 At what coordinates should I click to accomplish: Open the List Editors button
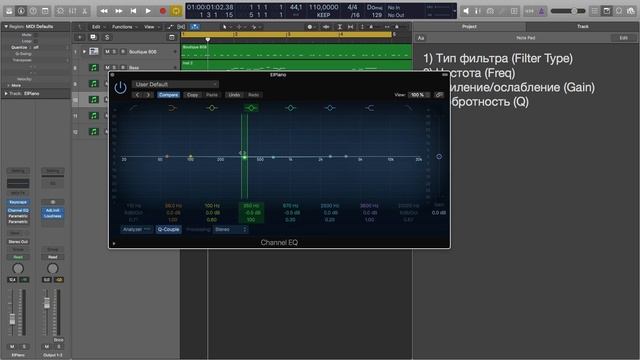tap(595, 11)
